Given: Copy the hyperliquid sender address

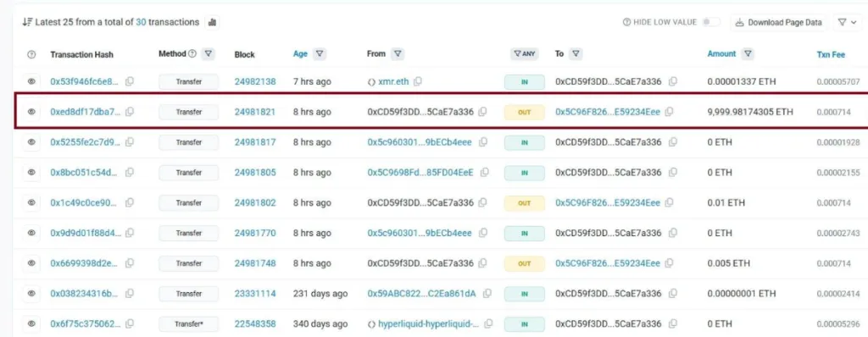Looking at the screenshot, I should [488, 323].
